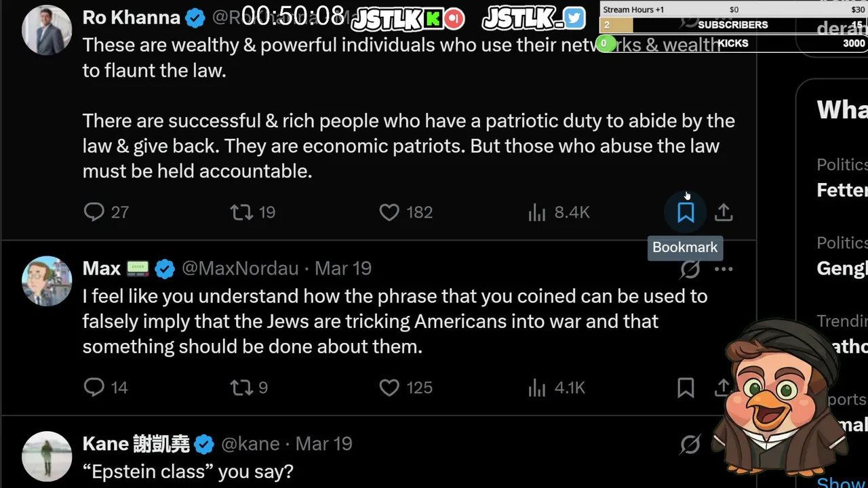The height and width of the screenshot is (488, 868).
Task: Like Ro Khanna's tweet with 182 likes
Action: (389, 213)
